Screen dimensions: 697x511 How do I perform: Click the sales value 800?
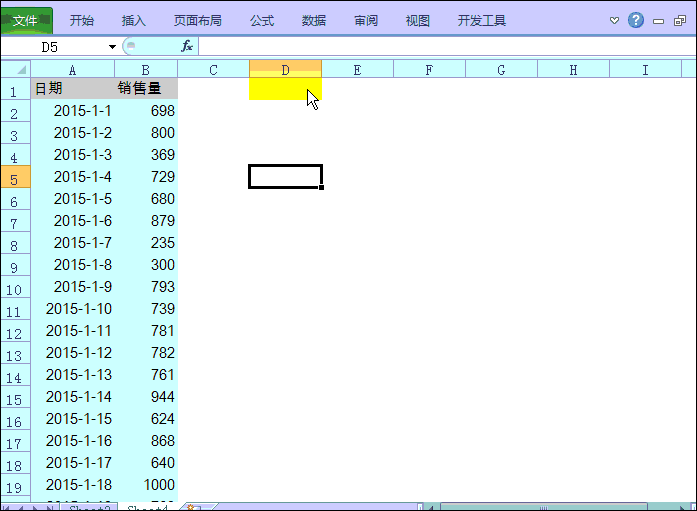click(x=146, y=132)
